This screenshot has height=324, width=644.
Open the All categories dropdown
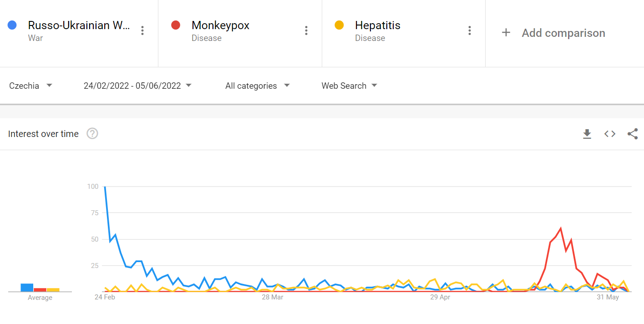258,86
